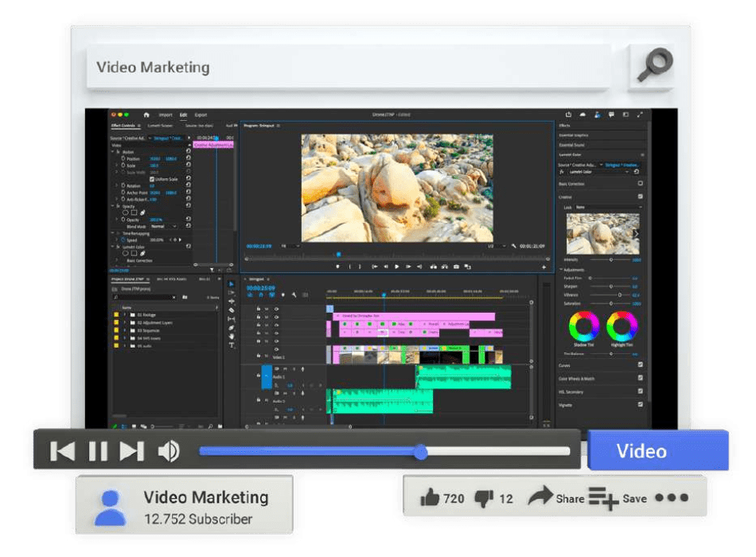Select the Type tool in toolbox
Viewport: 756px width, 557px height.
click(x=232, y=345)
